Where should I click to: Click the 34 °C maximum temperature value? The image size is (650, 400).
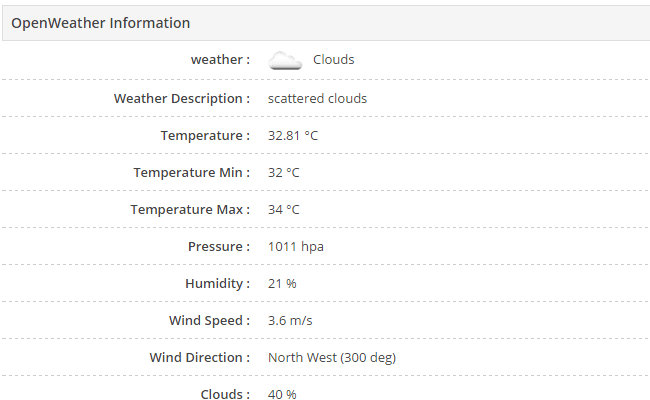pyautogui.click(x=283, y=210)
